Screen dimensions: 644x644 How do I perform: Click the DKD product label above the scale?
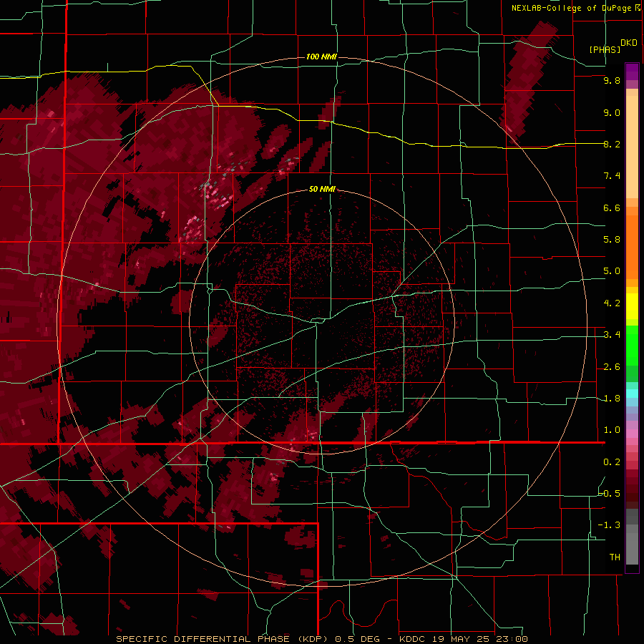tap(629, 43)
